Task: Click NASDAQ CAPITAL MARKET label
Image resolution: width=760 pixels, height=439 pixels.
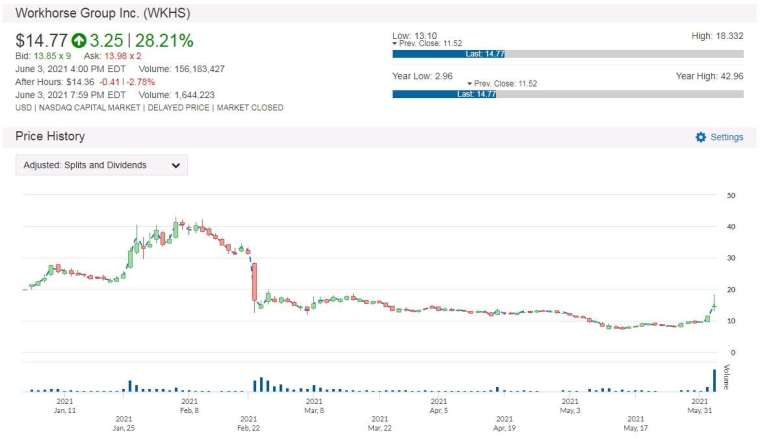Action: pos(90,108)
